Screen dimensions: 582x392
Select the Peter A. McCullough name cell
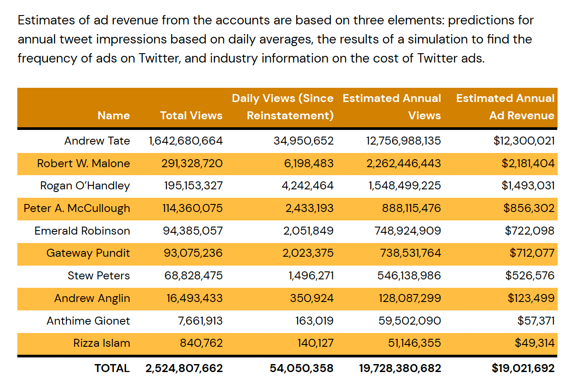click(x=77, y=208)
